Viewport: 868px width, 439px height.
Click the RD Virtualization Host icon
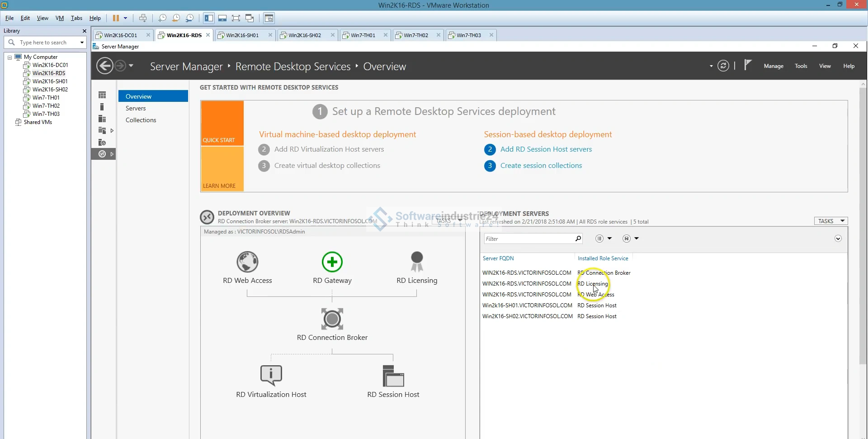pyautogui.click(x=271, y=375)
